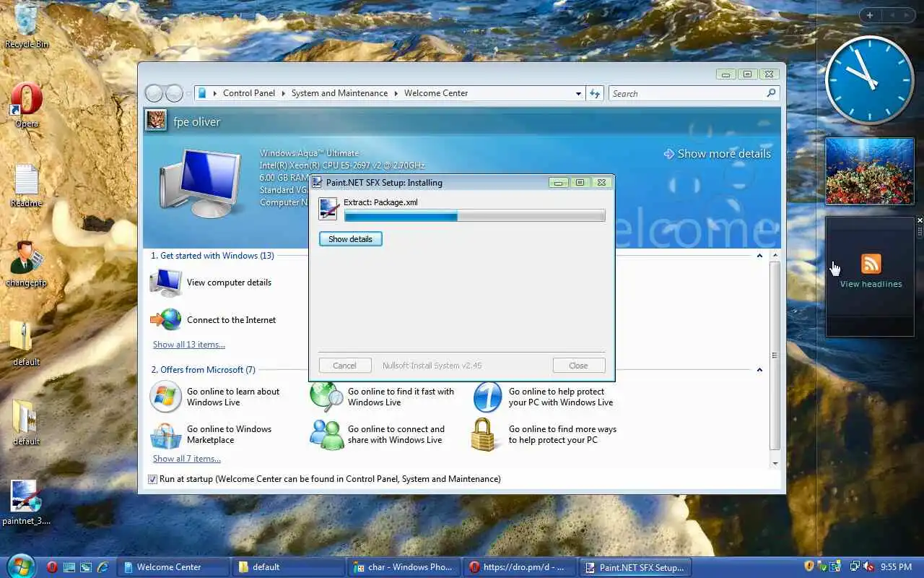Click the Welcome Center breadcrumb segment
924x578 pixels.
click(x=436, y=93)
